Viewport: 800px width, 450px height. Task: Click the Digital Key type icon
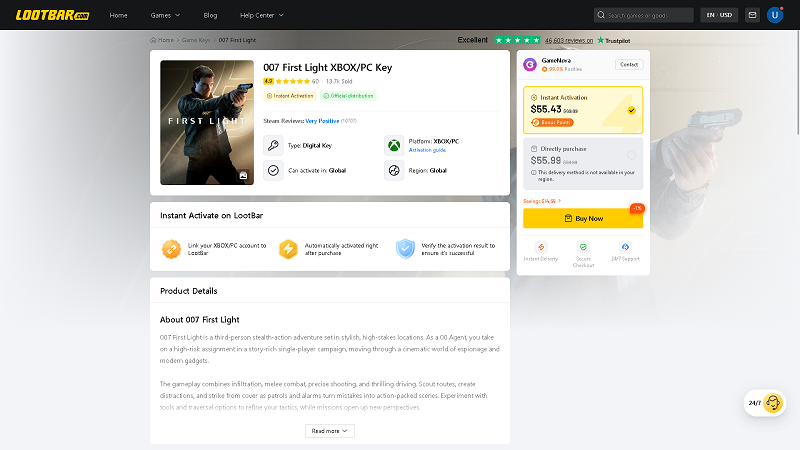273,145
